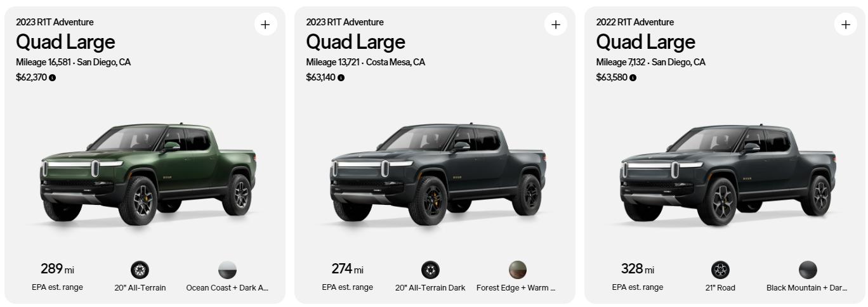Click info icon next to $62,370
Viewport: 868px width, 307px height.
[x=52, y=78]
